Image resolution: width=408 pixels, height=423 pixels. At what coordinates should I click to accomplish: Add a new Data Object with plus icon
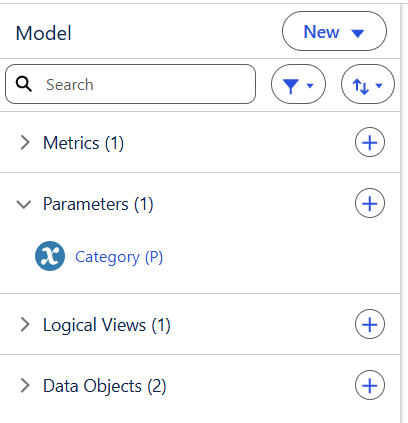coord(370,385)
